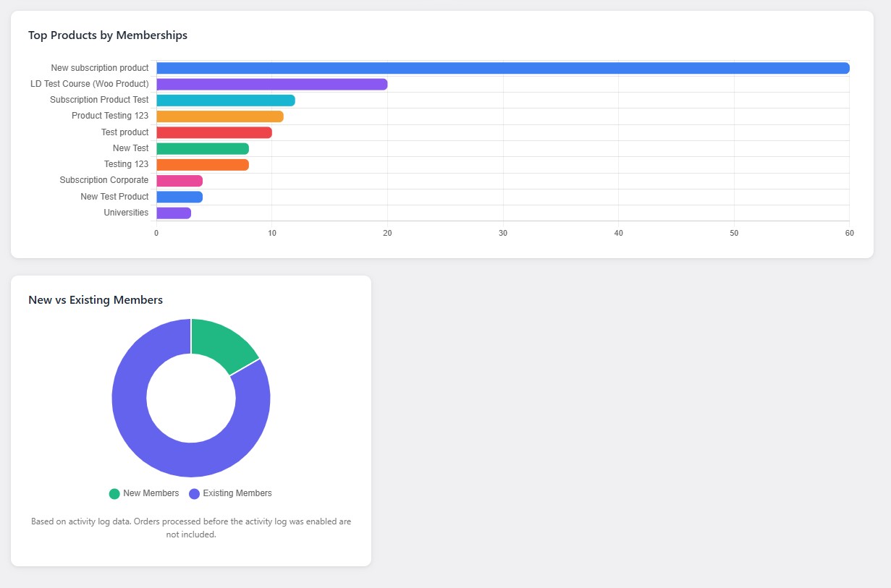Click the Universities axis label
891x588 pixels.
tap(126, 213)
